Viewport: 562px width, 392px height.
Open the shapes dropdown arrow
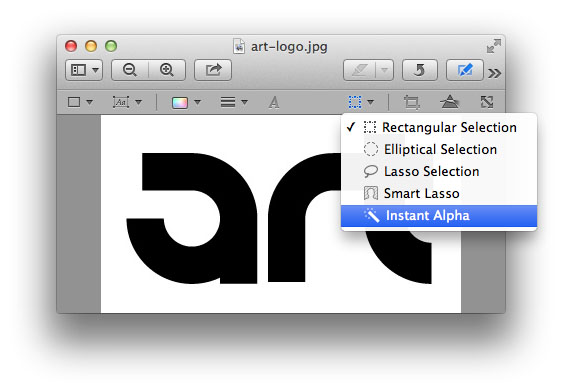point(90,102)
